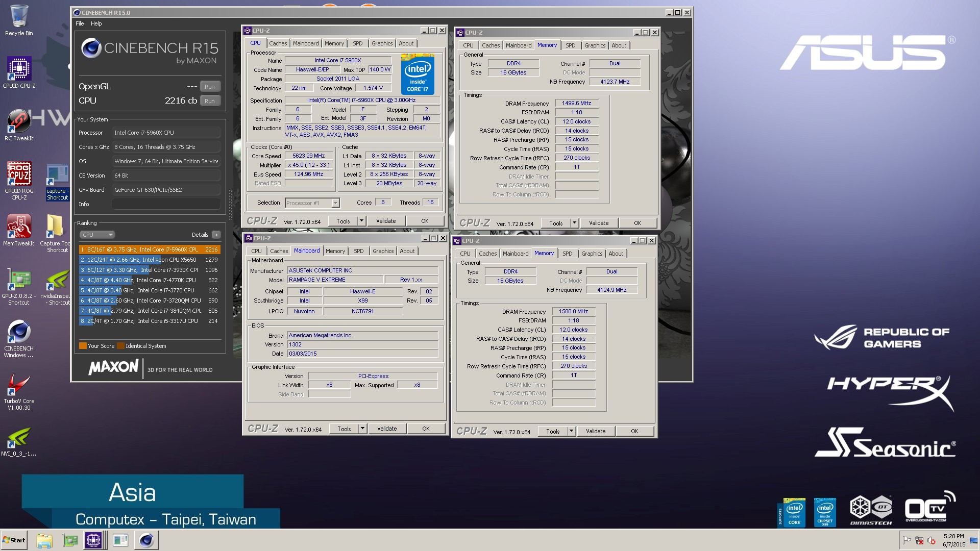980x551 pixels.
Task: Expand Tools arrow in lower CPU-Z Memory window
Action: (x=572, y=431)
